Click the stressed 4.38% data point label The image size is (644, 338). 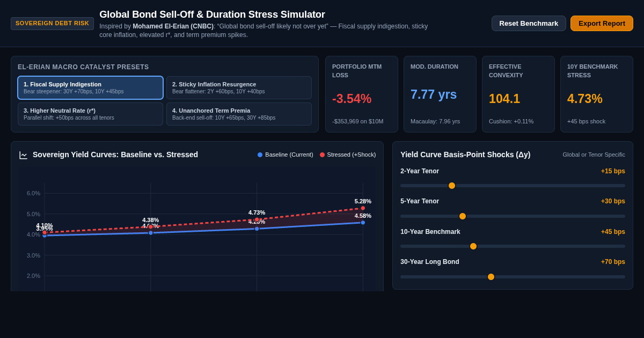coord(150,220)
